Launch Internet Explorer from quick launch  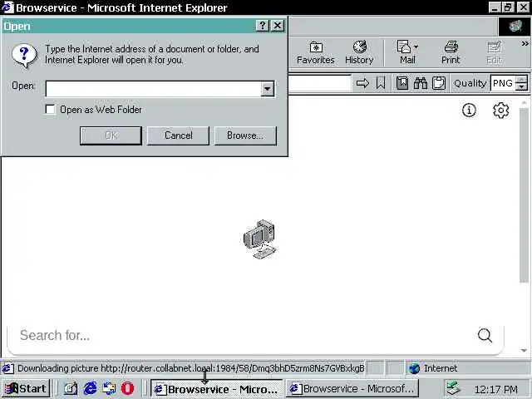coord(90,388)
